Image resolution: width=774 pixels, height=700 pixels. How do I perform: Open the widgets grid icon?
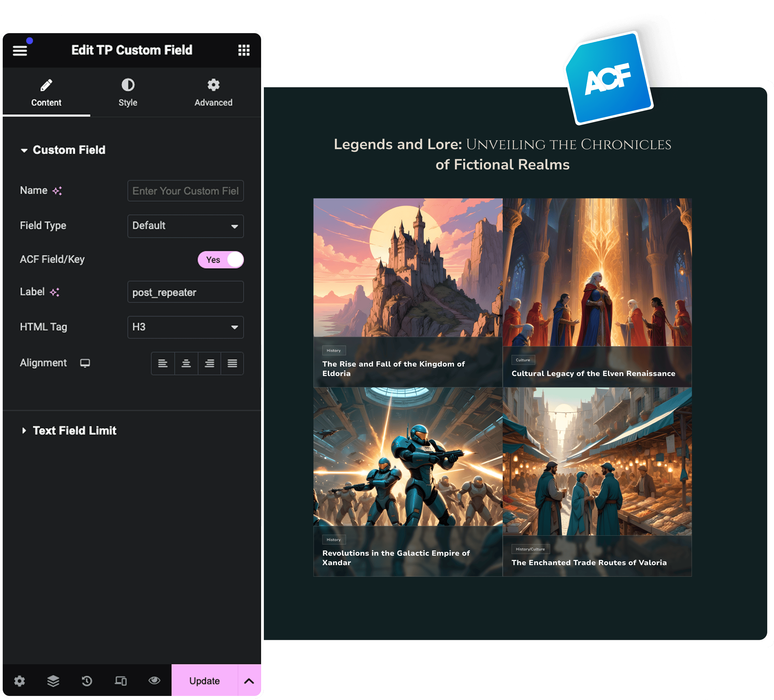244,50
